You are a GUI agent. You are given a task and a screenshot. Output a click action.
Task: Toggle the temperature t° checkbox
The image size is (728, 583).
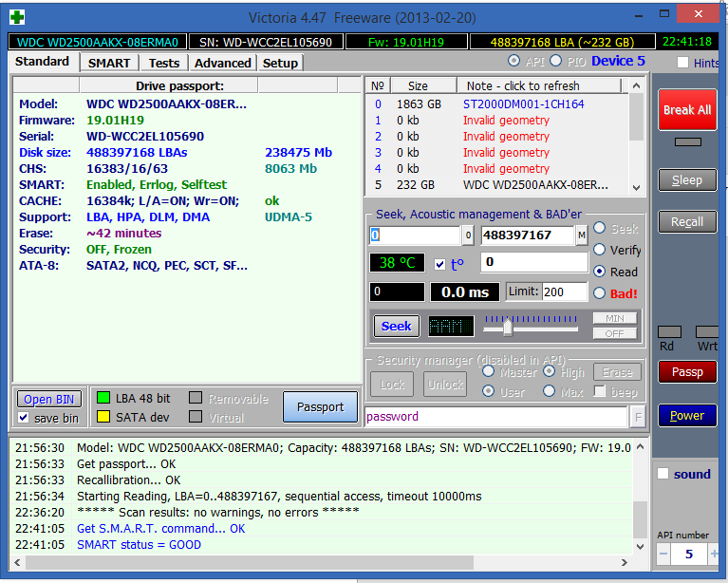pos(439,264)
